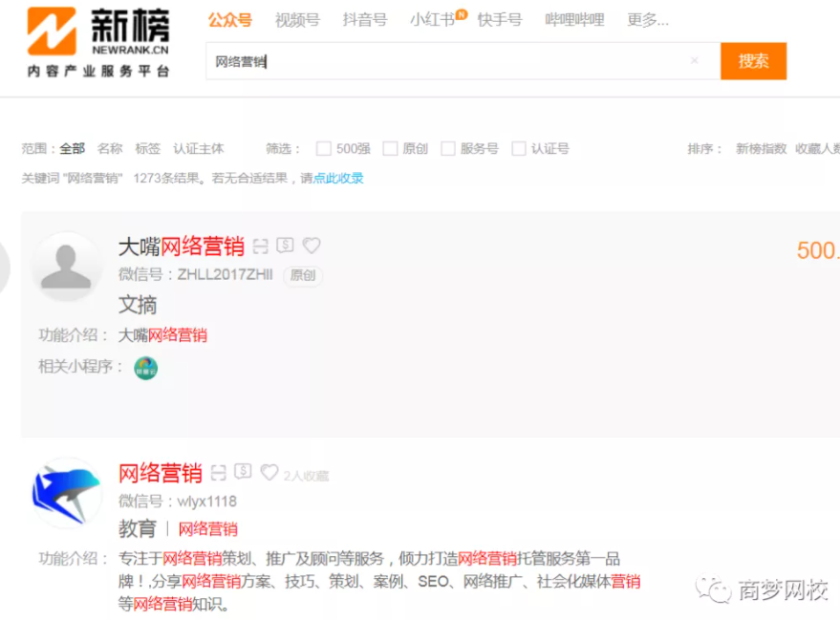This screenshot has height=620, width=840.
Task: Select range filter 名称
Action: (110, 148)
